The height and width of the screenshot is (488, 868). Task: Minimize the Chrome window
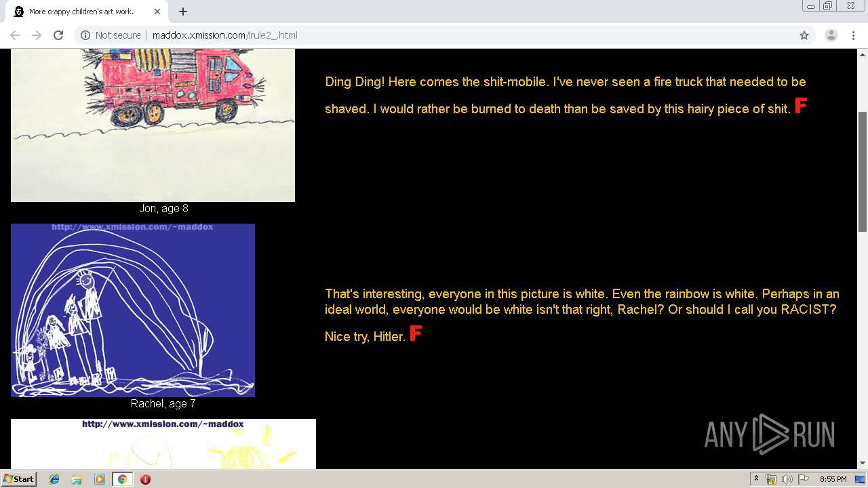(x=811, y=6)
